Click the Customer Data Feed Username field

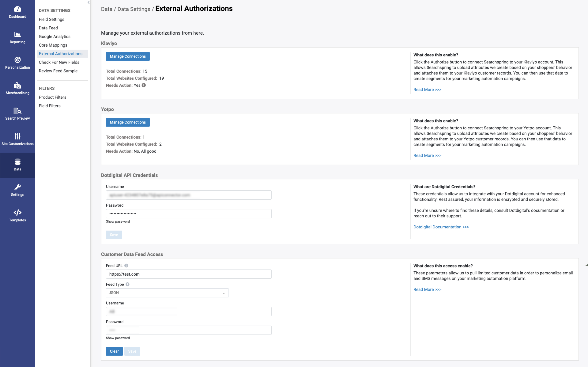click(188, 312)
